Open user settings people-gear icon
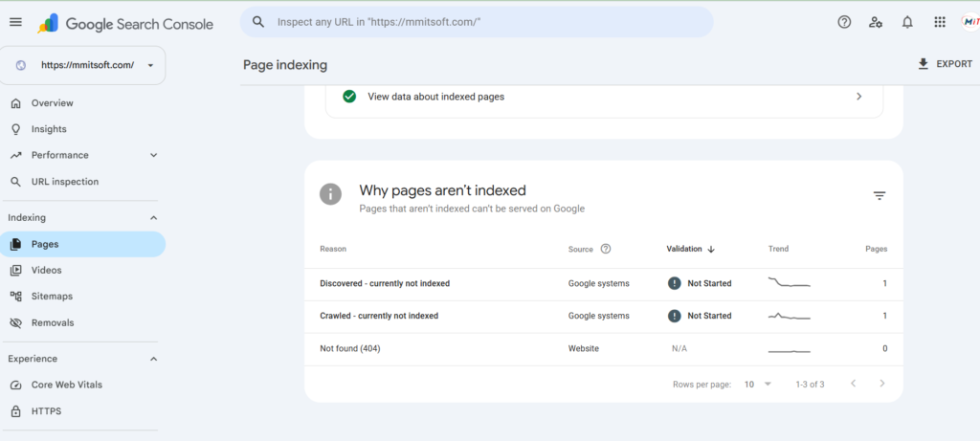Viewport: 980px width, 441px height. pyautogui.click(x=875, y=22)
